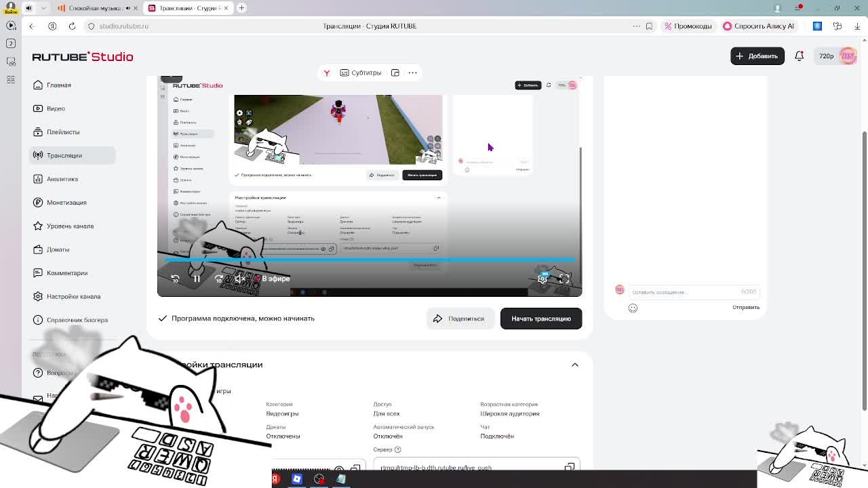Screen dimensions: 868x488
Task: Close the Трансляции Студия tab
Action: [x=225, y=8]
